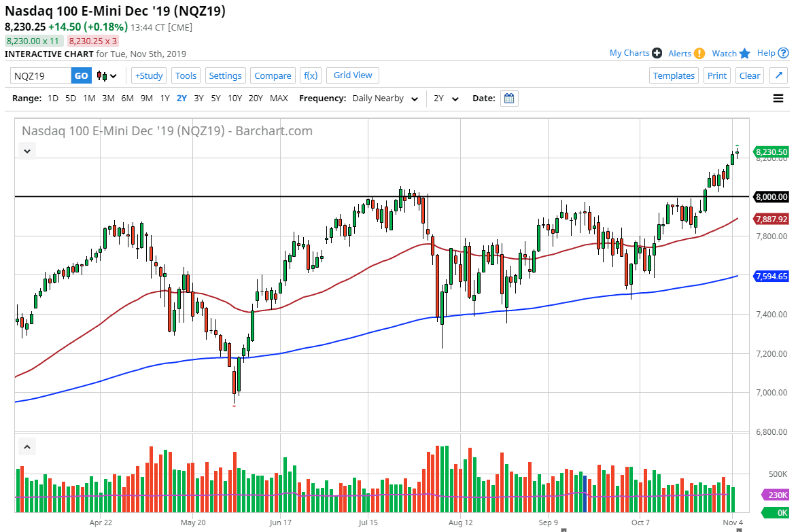Select the 5D range option
798x532 pixels.
click(x=70, y=98)
